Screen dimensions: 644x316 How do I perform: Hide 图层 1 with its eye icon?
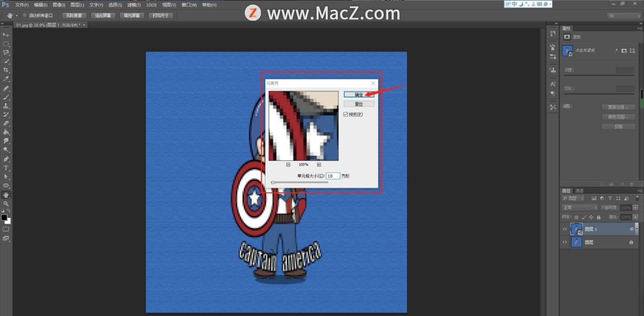(x=565, y=229)
